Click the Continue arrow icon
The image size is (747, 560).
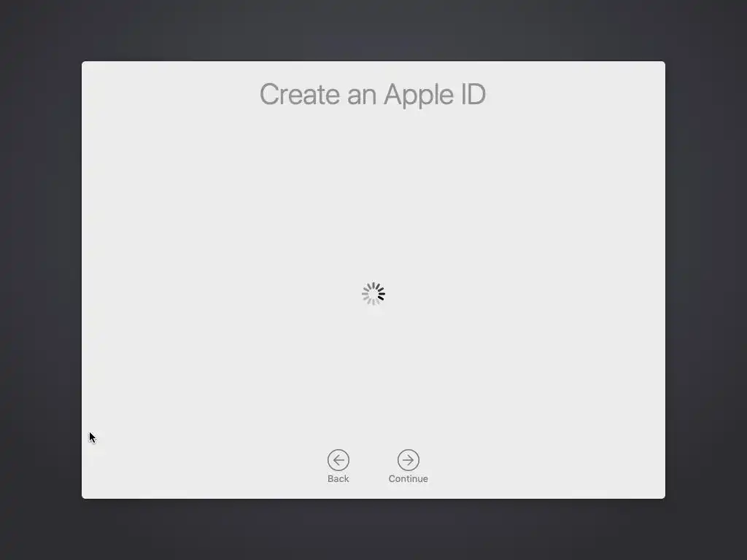point(409,460)
